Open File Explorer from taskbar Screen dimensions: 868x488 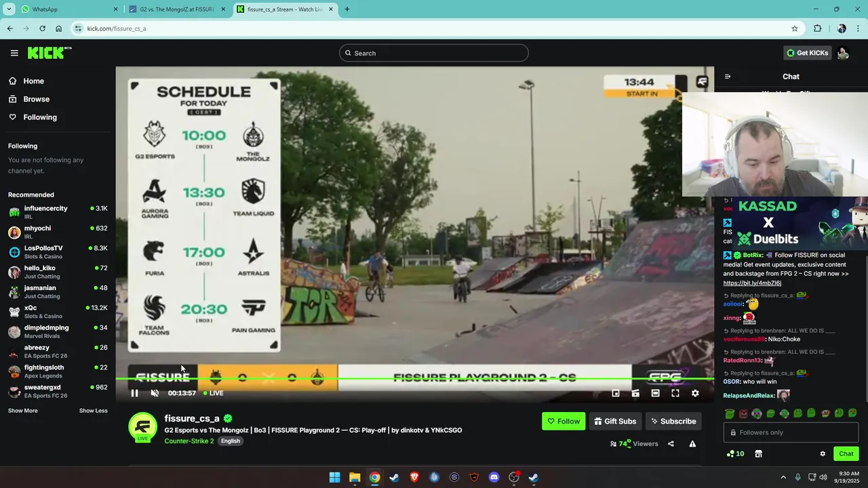tap(355, 477)
